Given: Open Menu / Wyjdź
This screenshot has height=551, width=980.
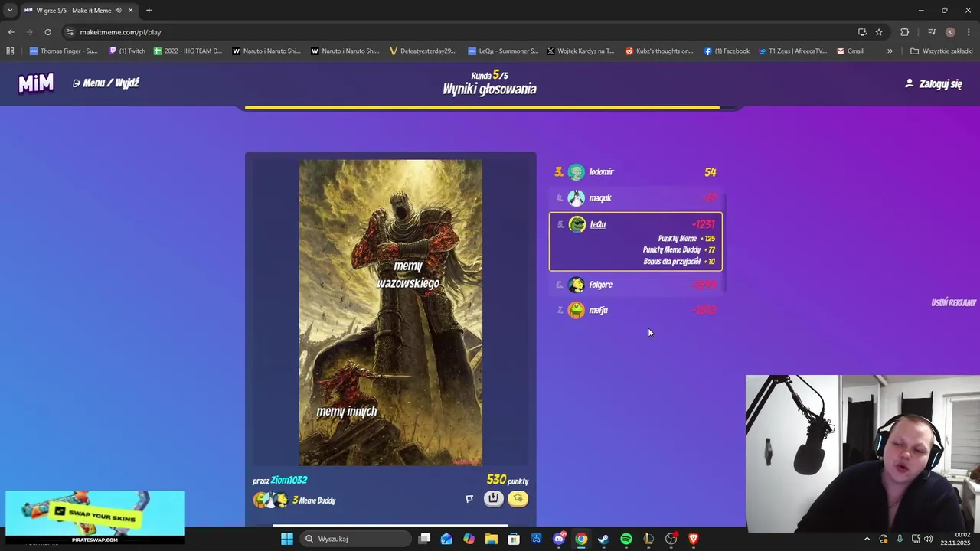Looking at the screenshot, I should [x=106, y=83].
